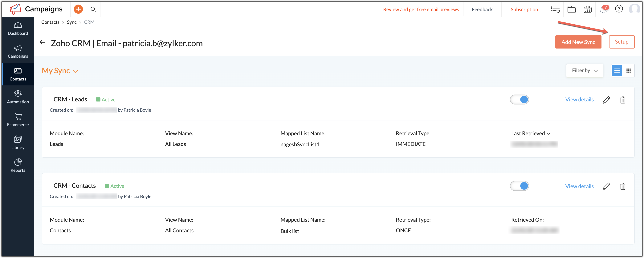
Task: Expand the My Sync dropdown
Action: coord(60,71)
